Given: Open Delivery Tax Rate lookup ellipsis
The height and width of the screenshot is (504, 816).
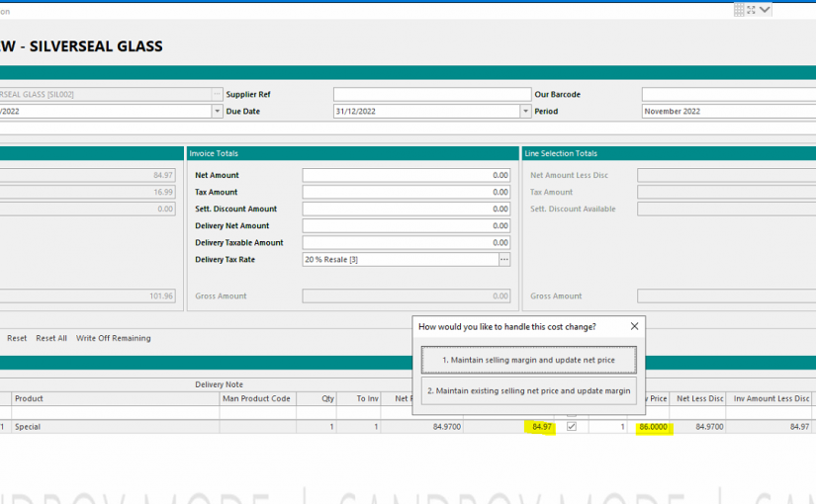Looking at the screenshot, I should [x=504, y=260].
